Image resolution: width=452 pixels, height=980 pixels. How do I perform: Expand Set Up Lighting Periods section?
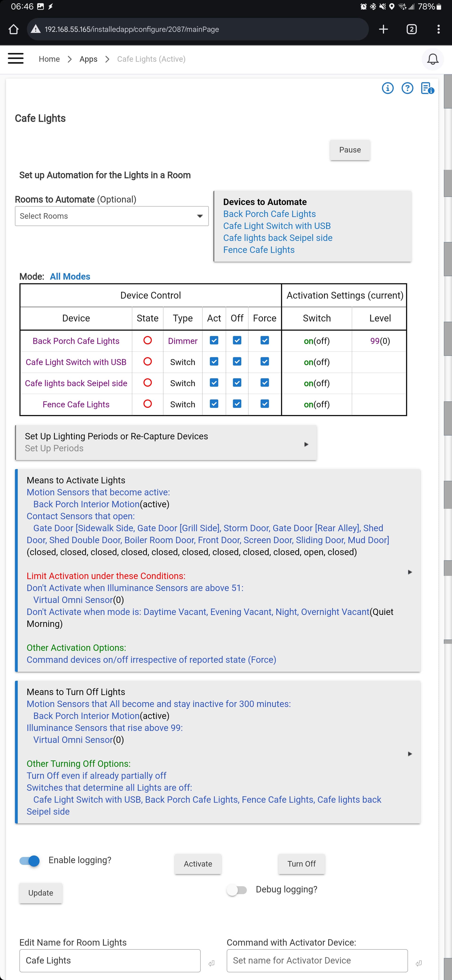pos(166,442)
